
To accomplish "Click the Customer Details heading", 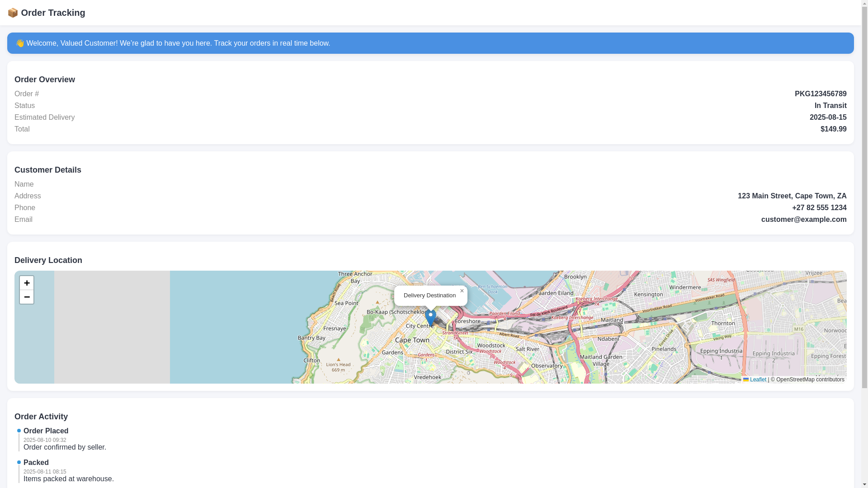I will pyautogui.click(x=48, y=170).
